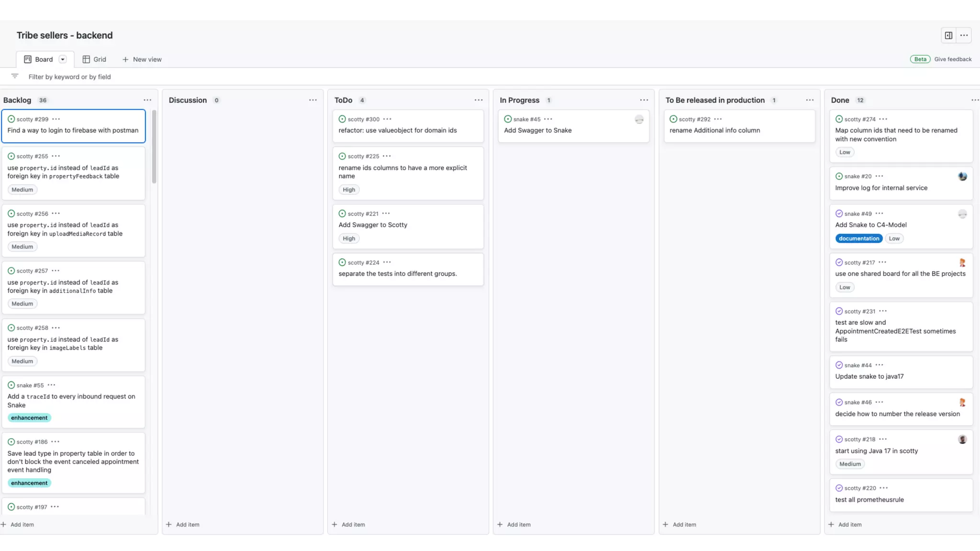Open scotty #300 card three-dot menu
The height and width of the screenshot is (551, 980).
click(387, 119)
